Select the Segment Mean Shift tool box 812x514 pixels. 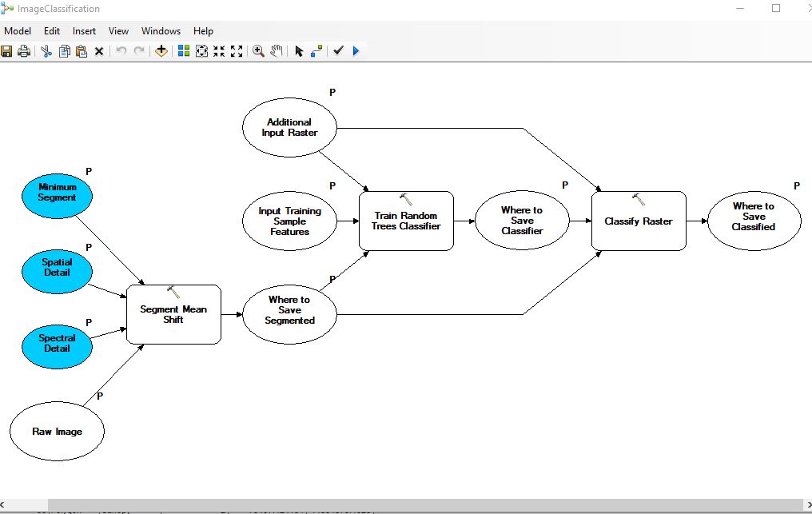click(x=173, y=314)
